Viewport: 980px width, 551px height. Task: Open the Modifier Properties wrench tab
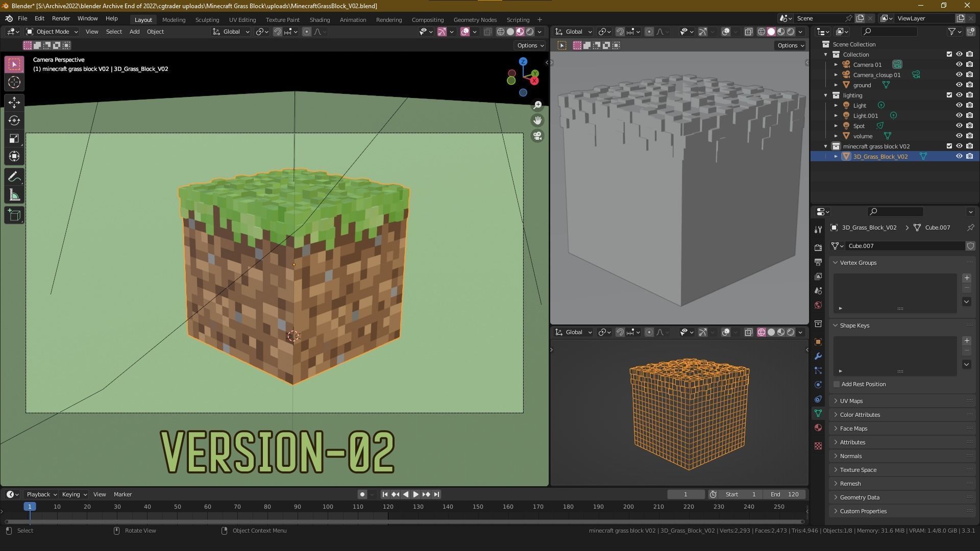tap(818, 356)
